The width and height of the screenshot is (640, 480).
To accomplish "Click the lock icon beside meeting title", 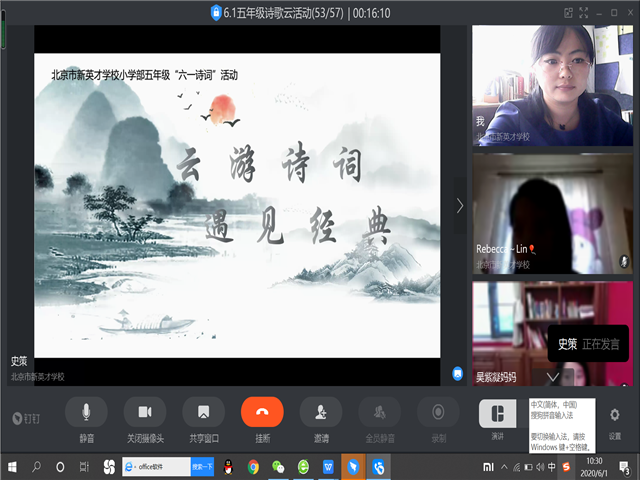I will click(x=216, y=12).
